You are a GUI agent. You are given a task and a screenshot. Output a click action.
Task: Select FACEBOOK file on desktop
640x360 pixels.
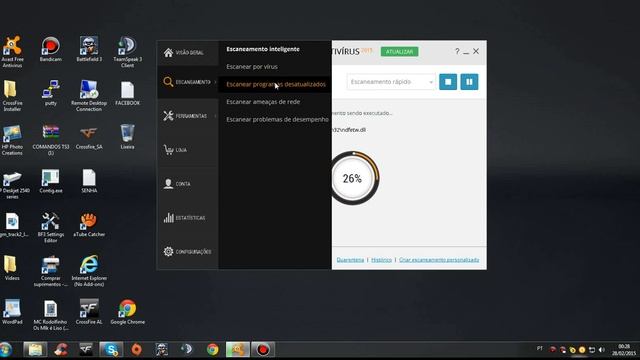[x=127, y=93]
